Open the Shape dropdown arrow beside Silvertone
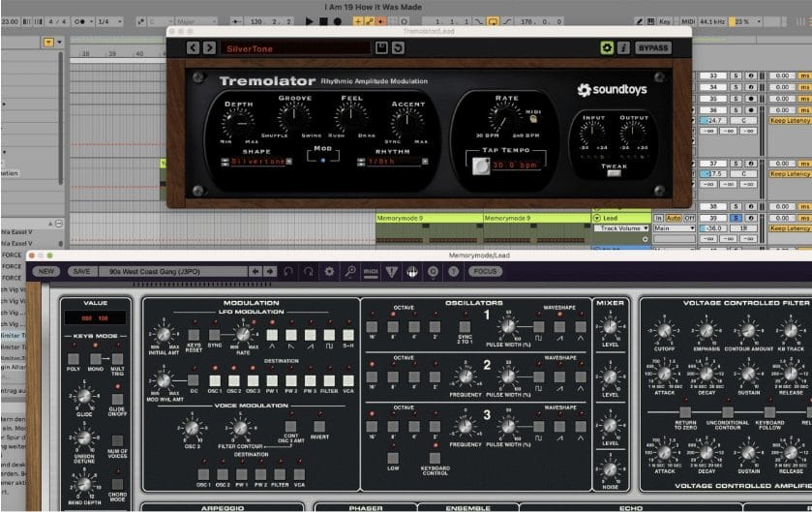 [x=289, y=162]
